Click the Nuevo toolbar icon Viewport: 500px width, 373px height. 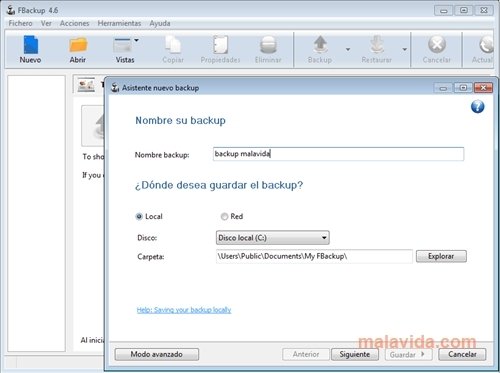pyautogui.click(x=30, y=50)
